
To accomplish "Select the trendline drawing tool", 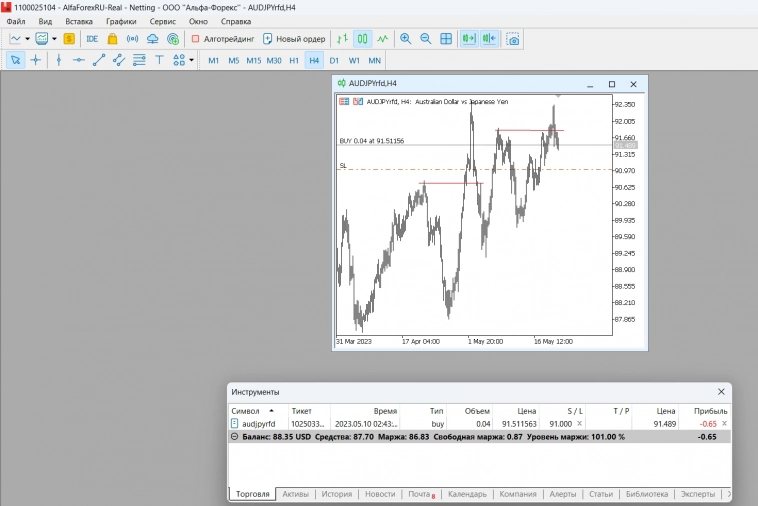I will coord(99,60).
